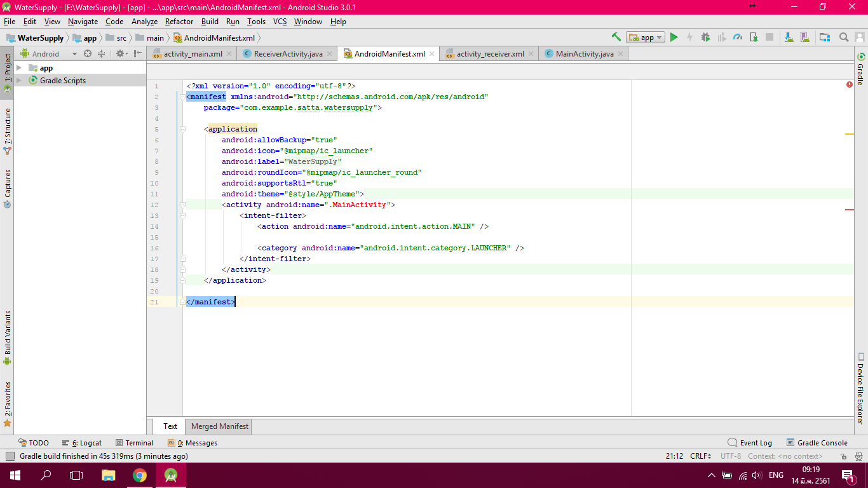868x488 pixels.
Task: Open the Android view selector dropdown
Action: [49, 54]
